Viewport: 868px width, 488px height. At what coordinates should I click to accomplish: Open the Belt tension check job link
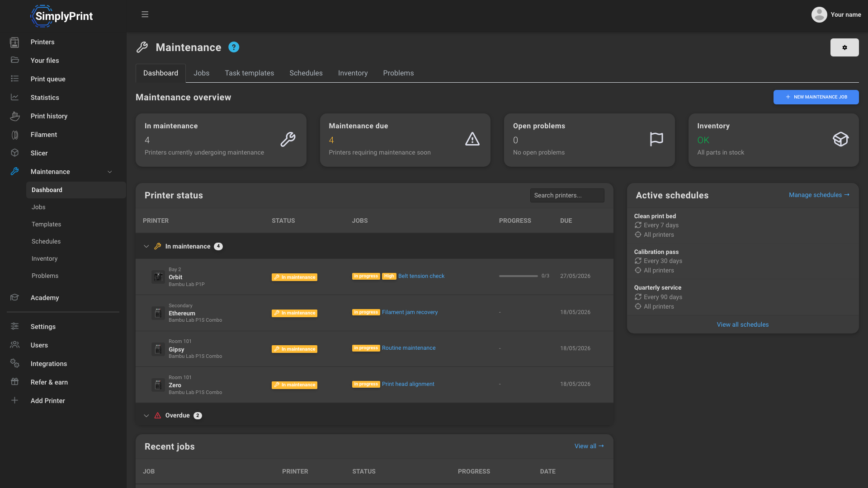[421, 276]
